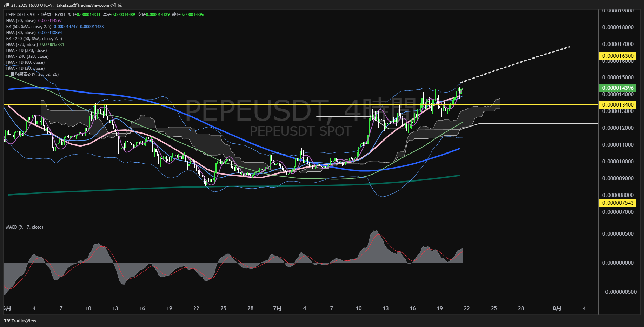Click the 終値0.000014396 close value in legend
This screenshot has width=644, height=327.
click(188, 15)
